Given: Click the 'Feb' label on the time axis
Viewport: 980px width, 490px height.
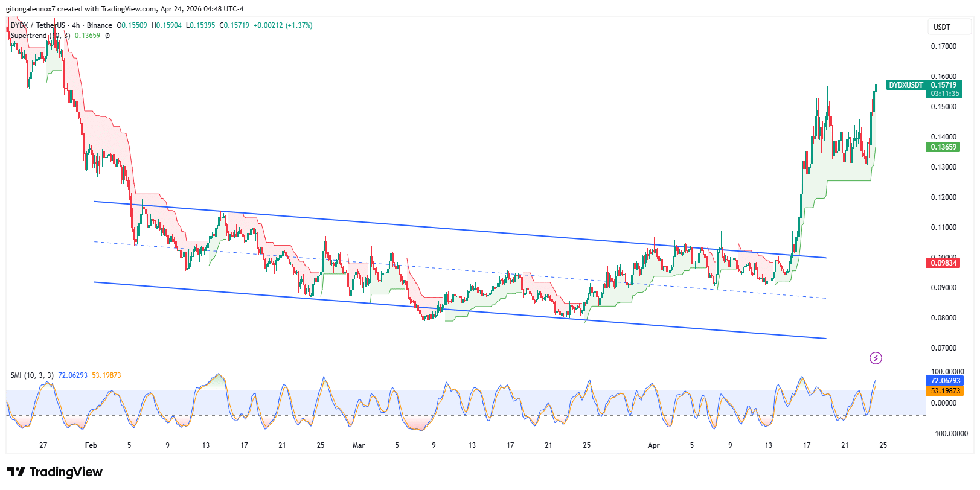Looking at the screenshot, I should click(91, 445).
